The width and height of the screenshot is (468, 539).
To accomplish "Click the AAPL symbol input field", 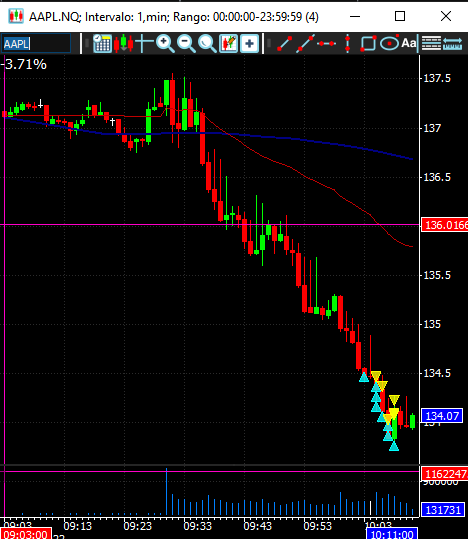I will 36,44.
